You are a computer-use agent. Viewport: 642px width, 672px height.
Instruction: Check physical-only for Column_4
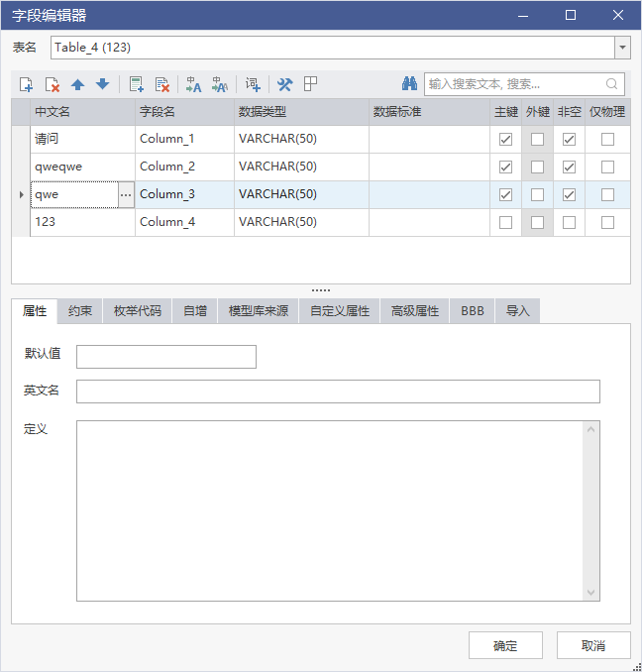(607, 223)
